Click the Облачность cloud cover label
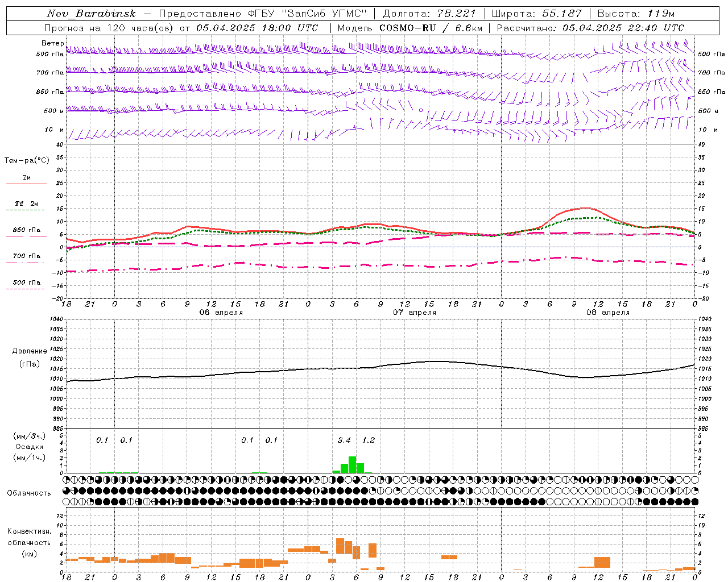The height and width of the screenshot is (582, 728). pyautogui.click(x=29, y=493)
